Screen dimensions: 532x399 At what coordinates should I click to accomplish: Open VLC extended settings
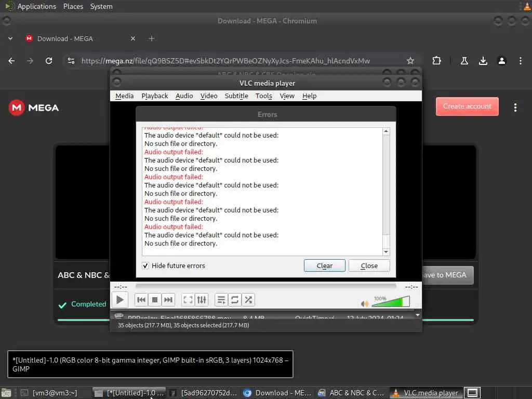coord(202,300)
